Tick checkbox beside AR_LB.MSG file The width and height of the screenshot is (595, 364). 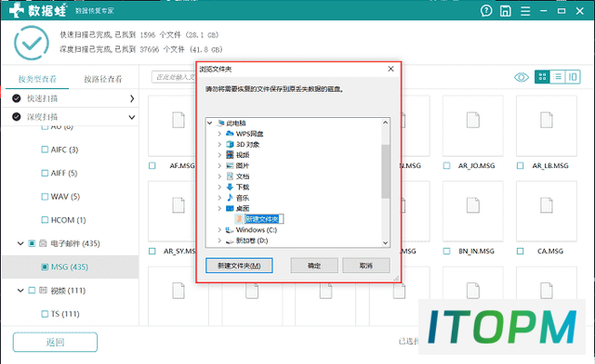(521, 165)
